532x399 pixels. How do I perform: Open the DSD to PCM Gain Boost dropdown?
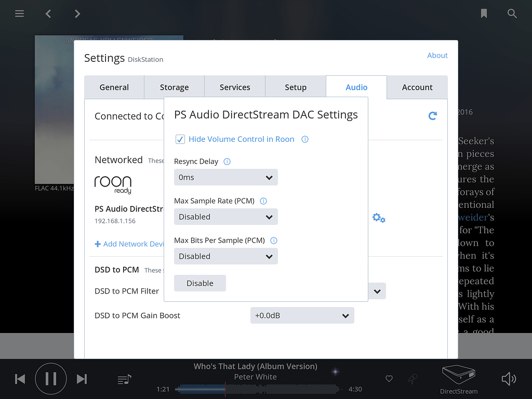pos(302,315)
